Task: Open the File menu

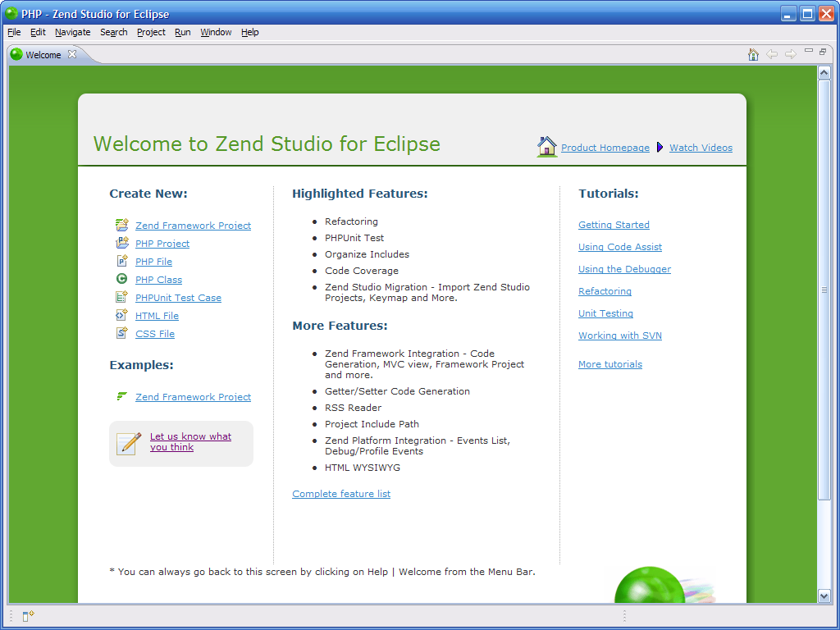Action: pyautogui.click(x=14, y=32)
